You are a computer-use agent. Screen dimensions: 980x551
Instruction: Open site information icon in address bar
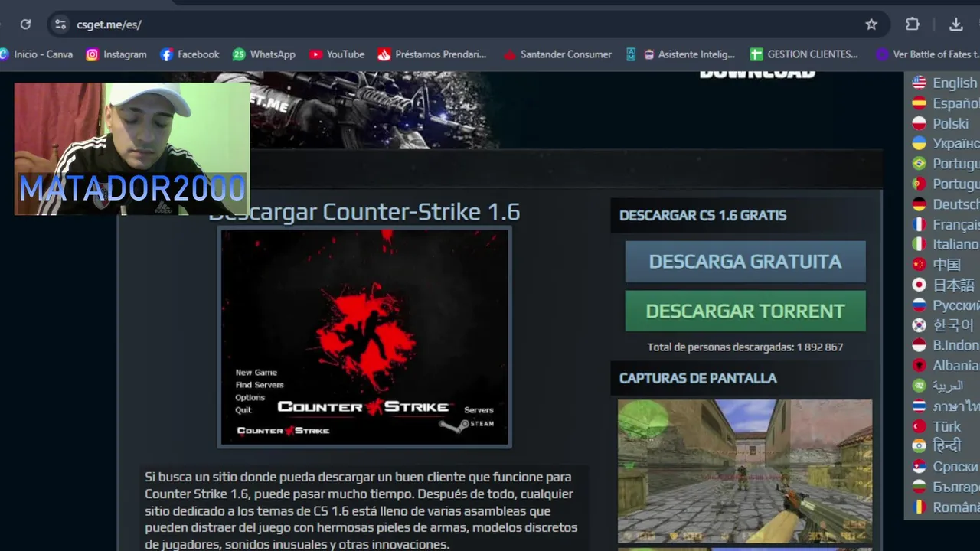click(60, 24)
